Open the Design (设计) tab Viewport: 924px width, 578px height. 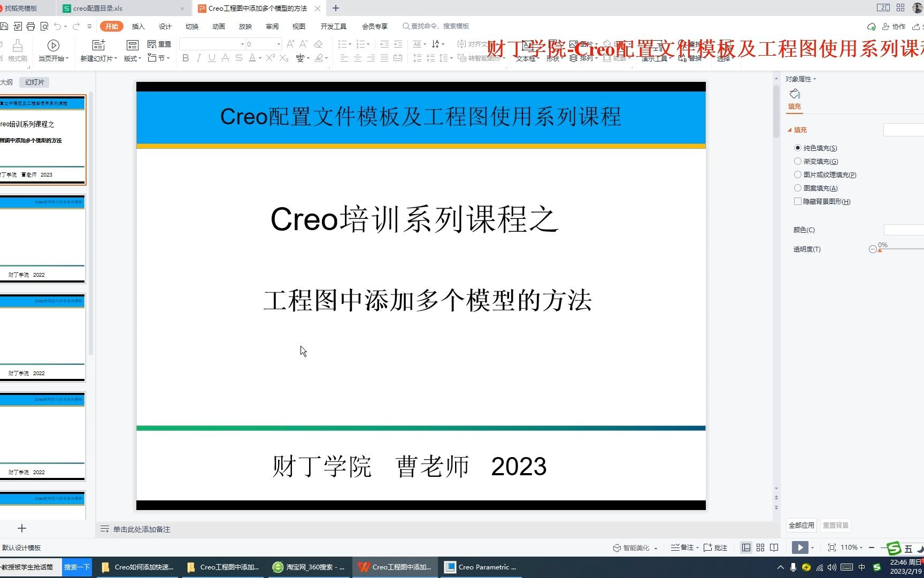point(165,26)
